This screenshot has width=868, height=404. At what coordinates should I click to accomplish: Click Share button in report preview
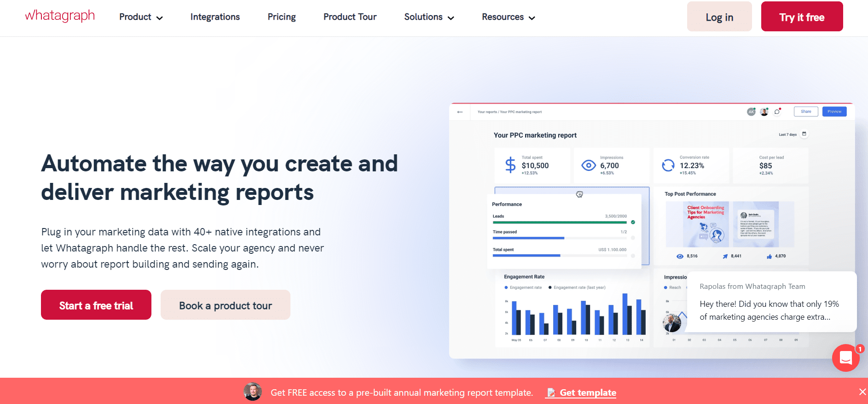pos(806,111)
